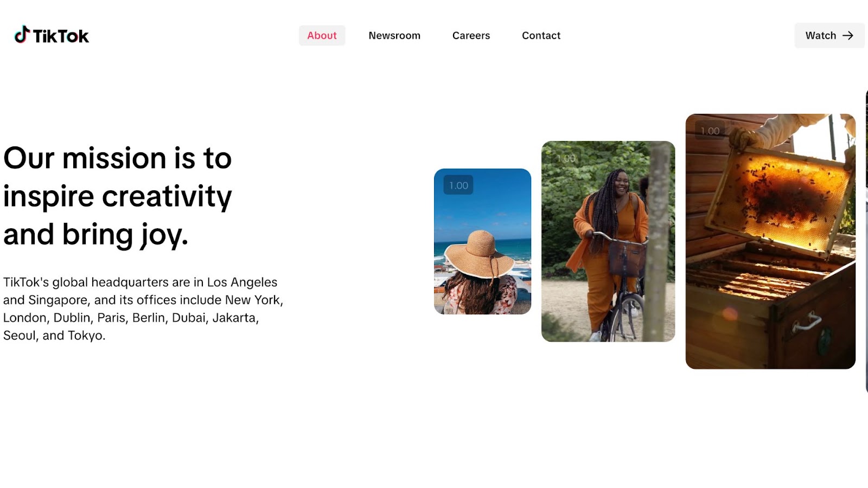Click the global headquarters paragraph text
The height and width of the screenshot is (488, 868).
[x=143, y=309]
